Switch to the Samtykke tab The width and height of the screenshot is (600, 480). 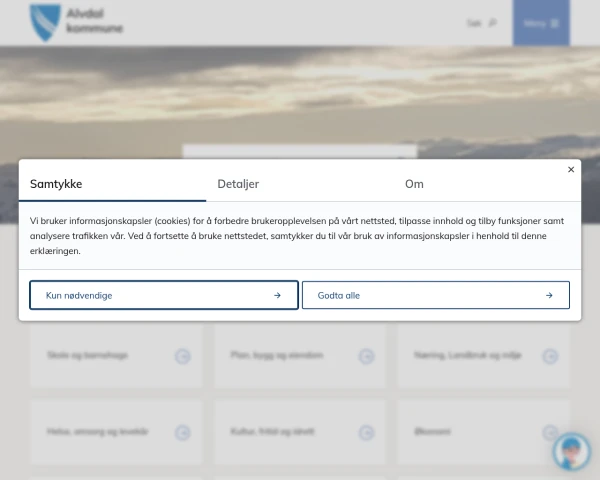(x=56, y=184)
